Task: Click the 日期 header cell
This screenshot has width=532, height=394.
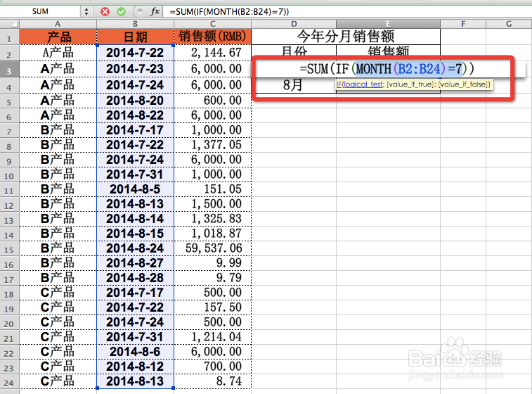Action: [136, 37]
